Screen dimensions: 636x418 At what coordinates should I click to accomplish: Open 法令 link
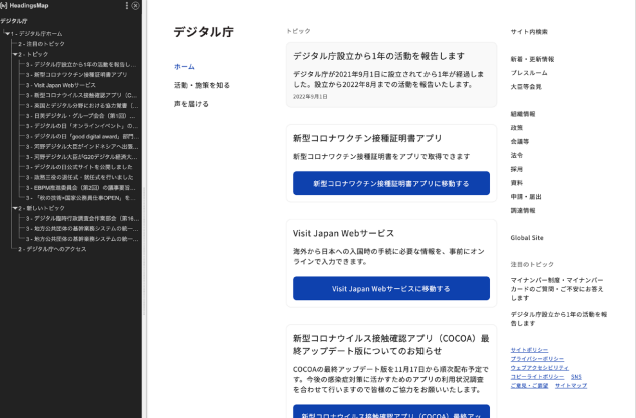pyautogui.click(x=517, y=155)
